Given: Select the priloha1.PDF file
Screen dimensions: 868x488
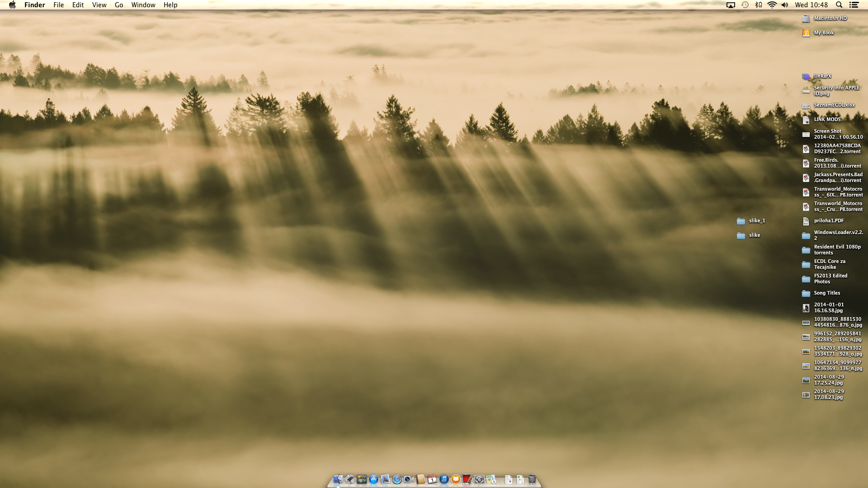Looking at the screenshot, I should click(x=823, y=221).
